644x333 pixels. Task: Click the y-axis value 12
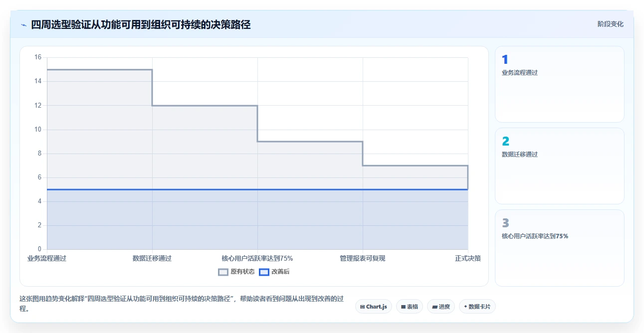click(x=38, y=105)
